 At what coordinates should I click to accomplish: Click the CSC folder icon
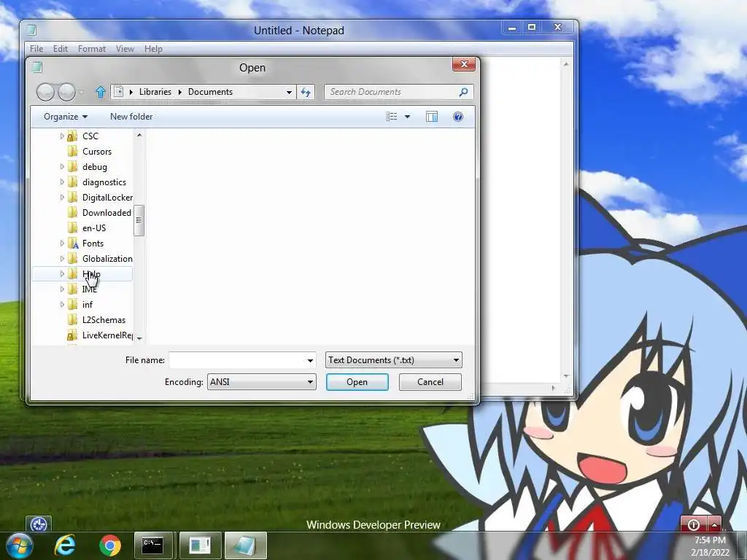tap(72, 136)
